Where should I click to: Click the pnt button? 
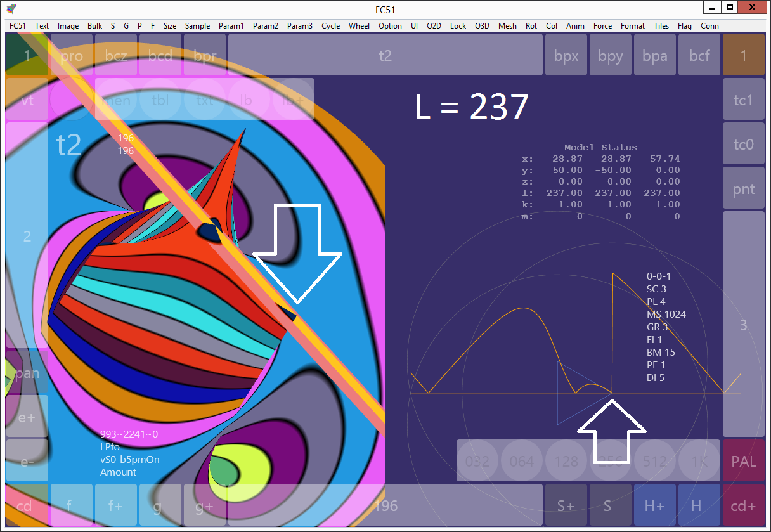point(744,188)
